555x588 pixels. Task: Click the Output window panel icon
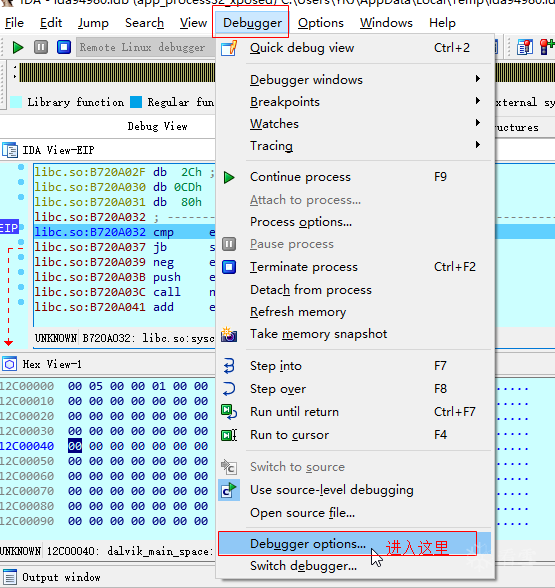pos(10,577)
